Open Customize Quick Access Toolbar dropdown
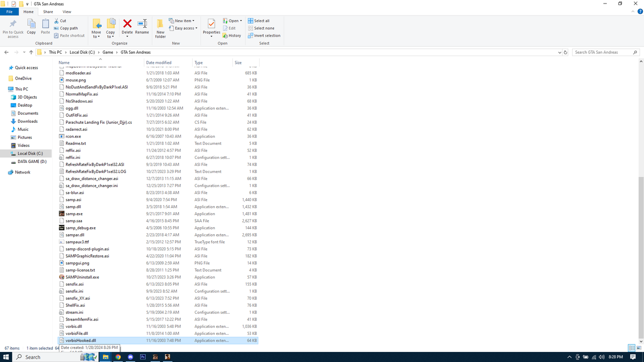The image size is (644, 362). tap(27, 4)
